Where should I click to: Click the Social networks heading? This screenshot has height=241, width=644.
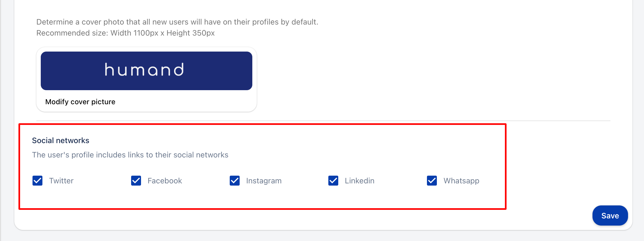point(61,140)
